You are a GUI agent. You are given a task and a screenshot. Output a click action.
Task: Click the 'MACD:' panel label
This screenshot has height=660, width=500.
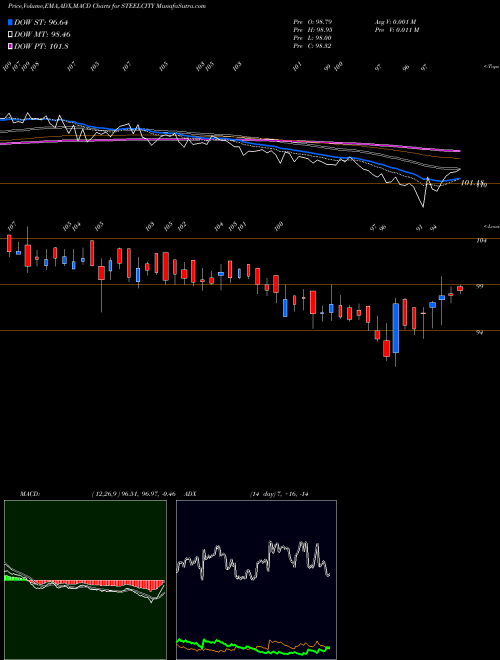coord(30,494)
